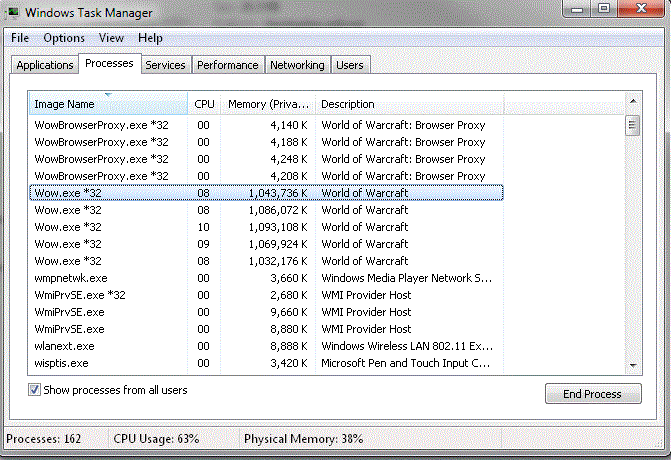This screenshot has height=460, width=671.
Task: Select WowBrowserProxy.exe row with 4,188 K
Action: (x=266, y=142)
